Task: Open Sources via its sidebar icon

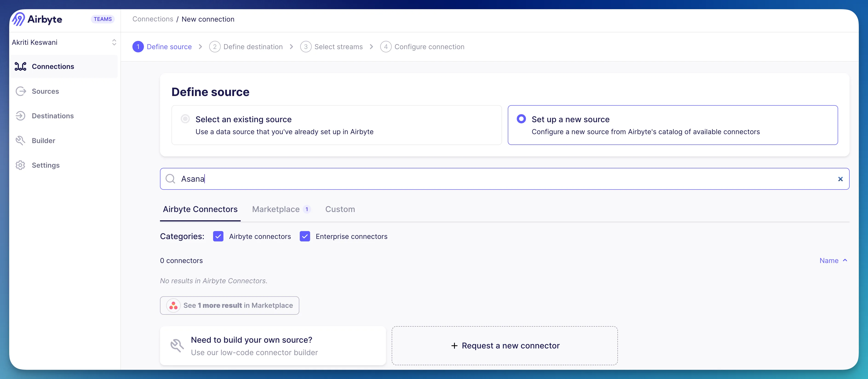Action: click(x=20, y=91)
